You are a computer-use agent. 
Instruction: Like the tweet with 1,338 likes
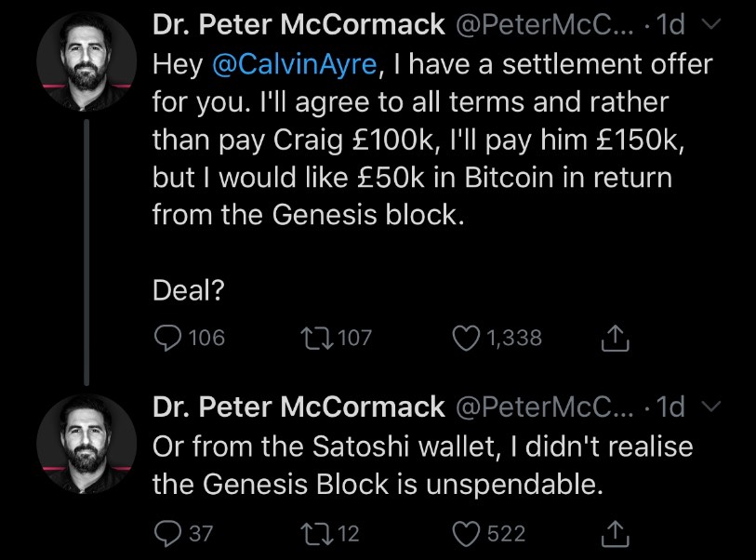[x=468, y=338]
